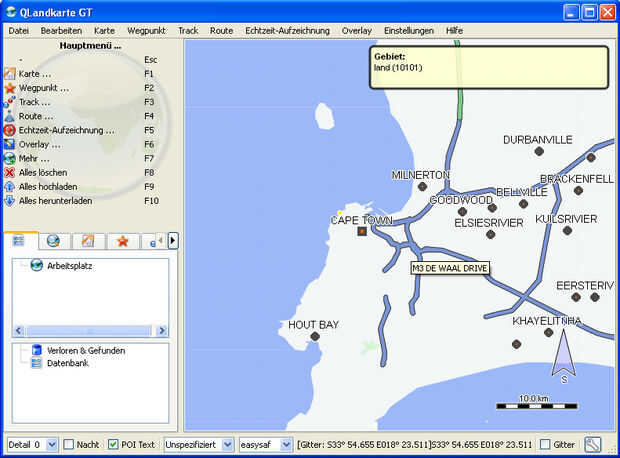Open the Bearbeiten menu

tap(61, 30)
